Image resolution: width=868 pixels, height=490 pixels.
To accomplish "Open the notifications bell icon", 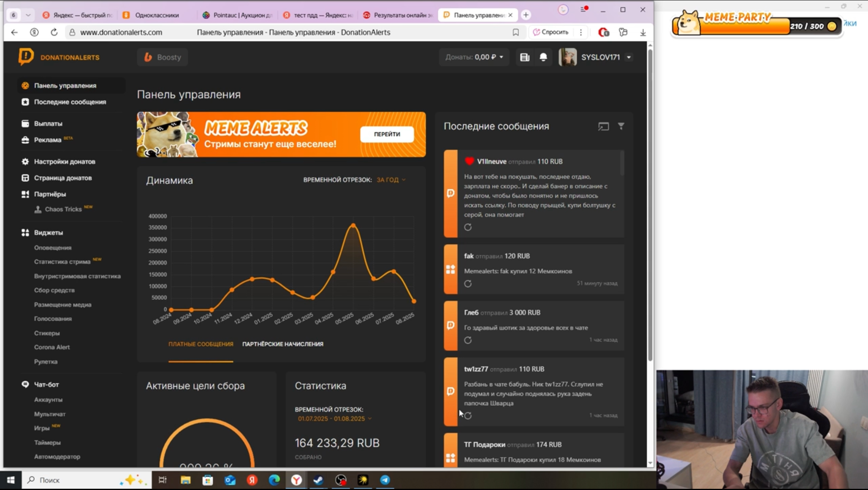I will click(x=543, y=57).
